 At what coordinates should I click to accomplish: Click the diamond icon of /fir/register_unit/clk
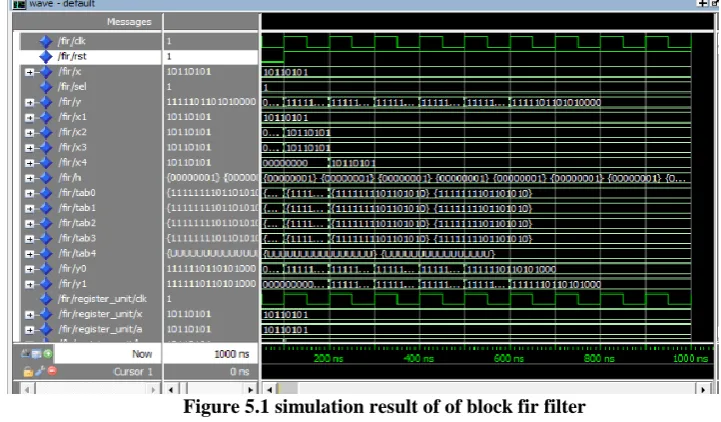click(x=46, y=299)
